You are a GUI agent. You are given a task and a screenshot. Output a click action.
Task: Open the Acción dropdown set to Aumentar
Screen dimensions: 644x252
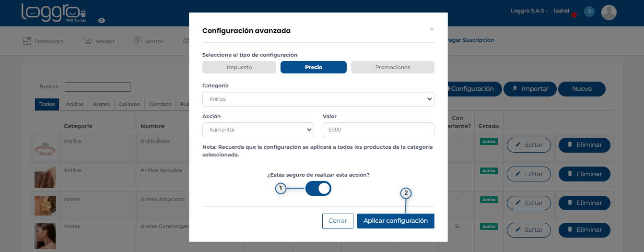[258, 130]
